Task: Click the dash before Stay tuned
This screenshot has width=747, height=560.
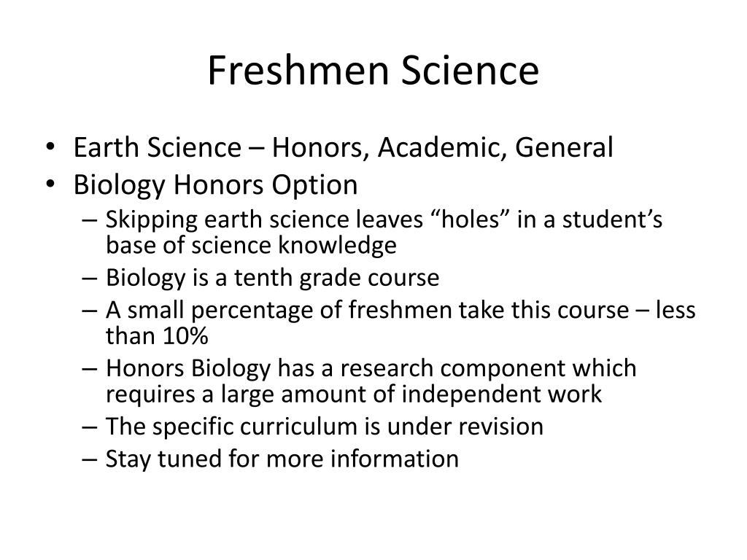Action: [89, 459]
